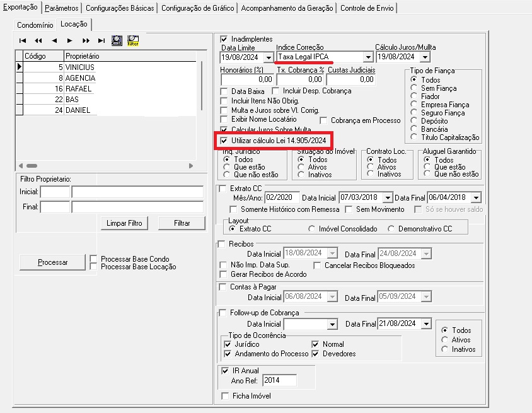Image resolution: width=532 pixels, height=413 pixels.
Task: Jump to the last record in navigator
Action: click(101, 40)
